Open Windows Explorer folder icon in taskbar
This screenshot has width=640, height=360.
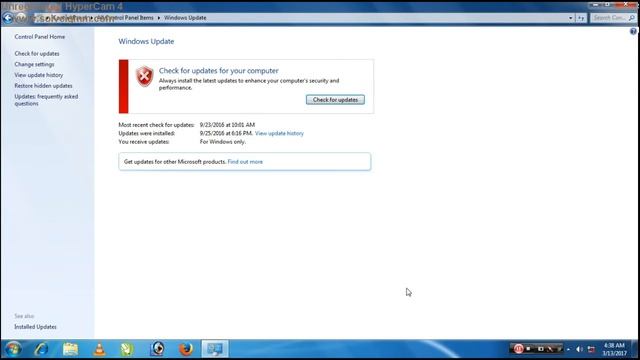pos(70,349)
